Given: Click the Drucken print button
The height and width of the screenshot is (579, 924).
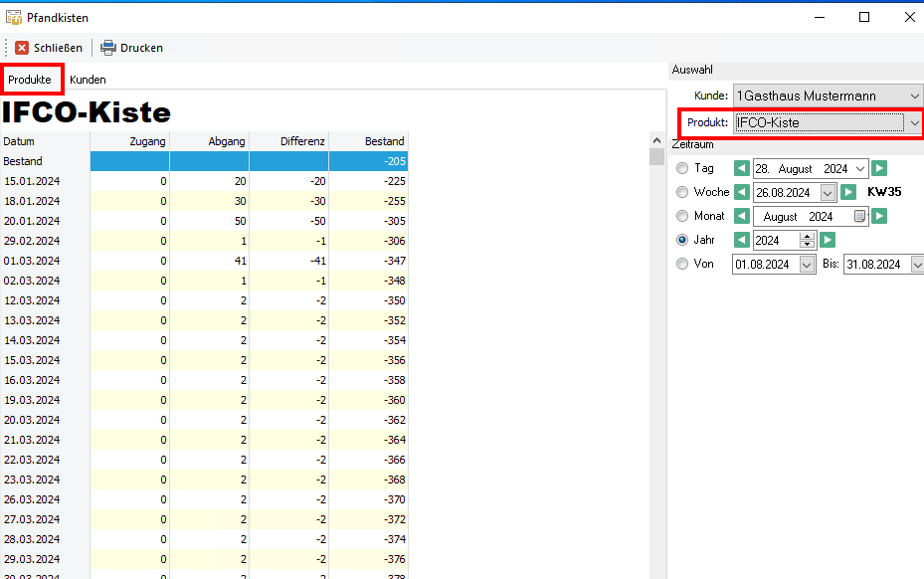Looking at the screenshot, I should tap(131, 48).
